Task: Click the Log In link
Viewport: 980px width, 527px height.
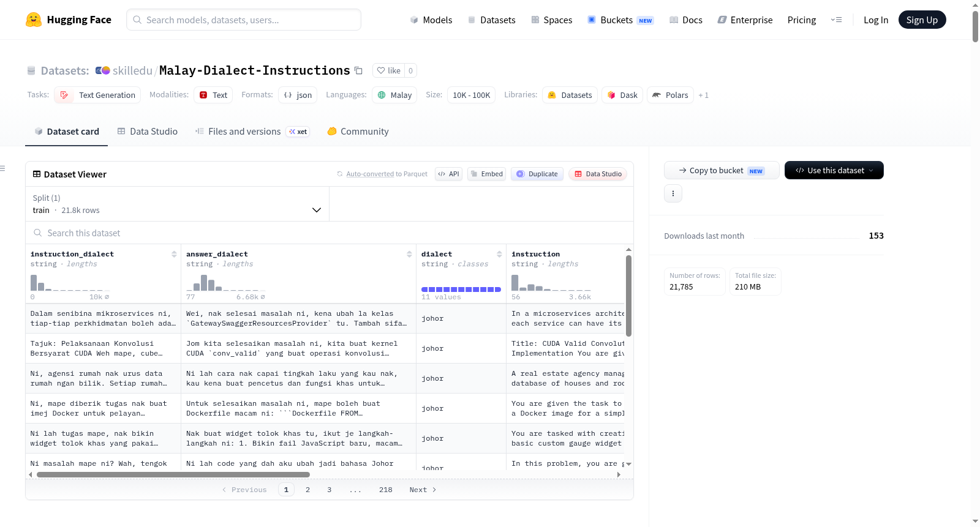Action: (876, 20)
